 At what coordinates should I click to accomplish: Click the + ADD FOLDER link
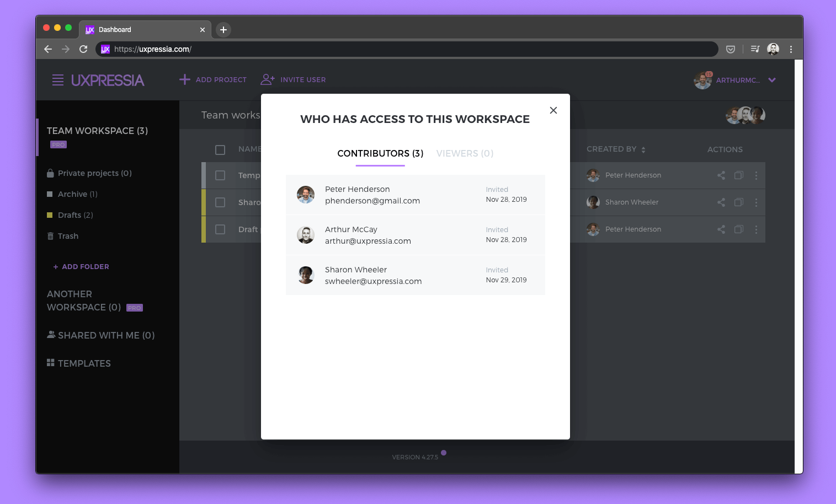pos(81,266)
